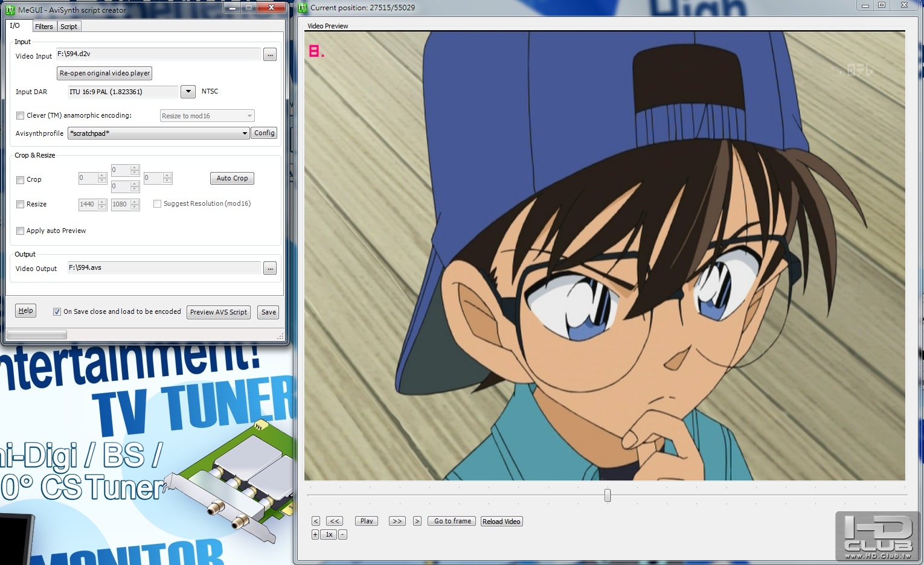
Task: Enable the Resize checkbox
Action: (x=20, y=205)
